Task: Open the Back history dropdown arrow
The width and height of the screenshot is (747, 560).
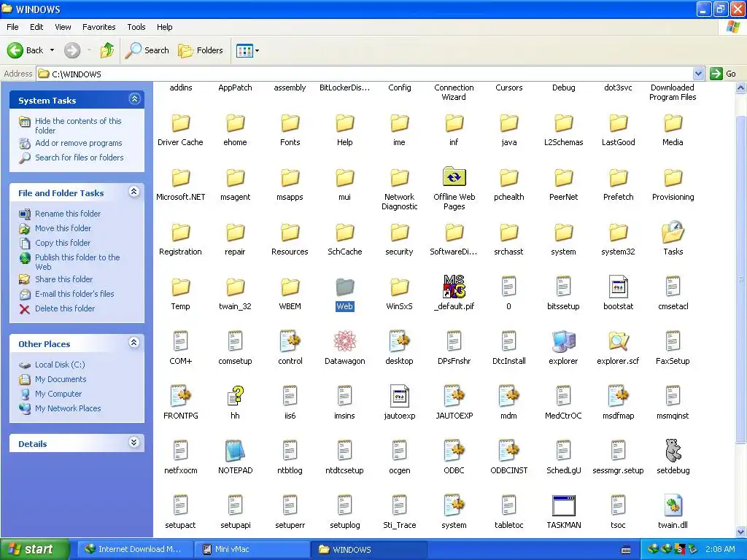Action: 52,50
